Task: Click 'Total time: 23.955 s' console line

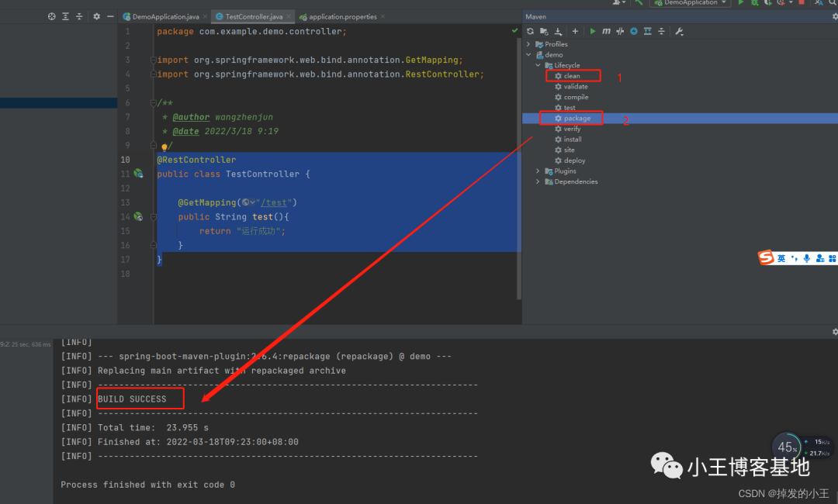Action: (153, 428)
